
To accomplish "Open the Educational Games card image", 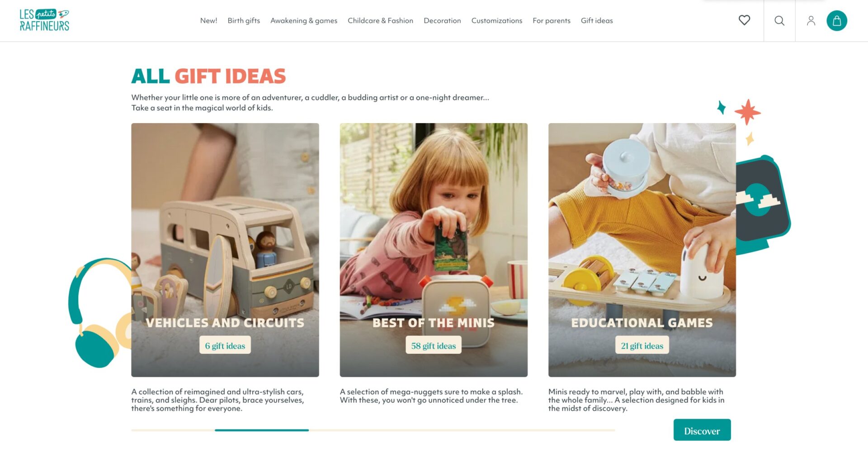I will click(x=642, y=250).
